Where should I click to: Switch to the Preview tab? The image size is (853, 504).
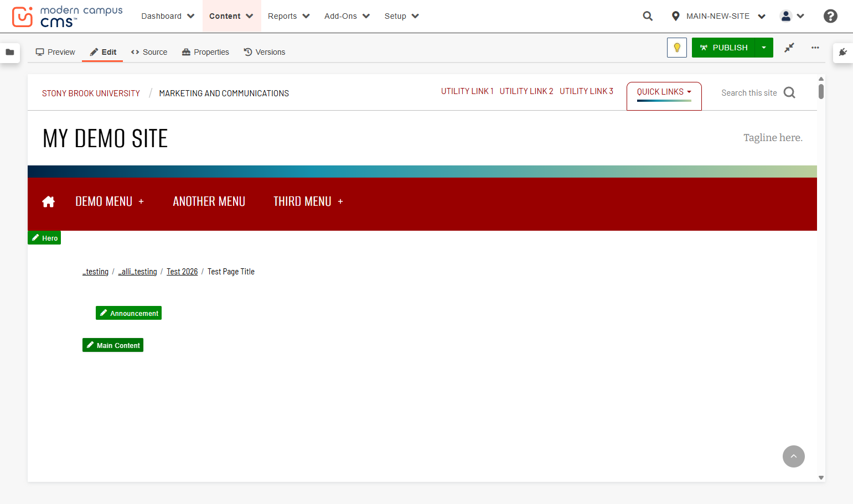click(55, 52)
